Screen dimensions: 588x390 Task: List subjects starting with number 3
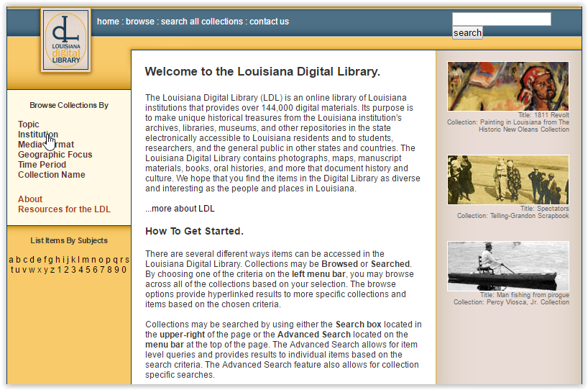point(73,270)
